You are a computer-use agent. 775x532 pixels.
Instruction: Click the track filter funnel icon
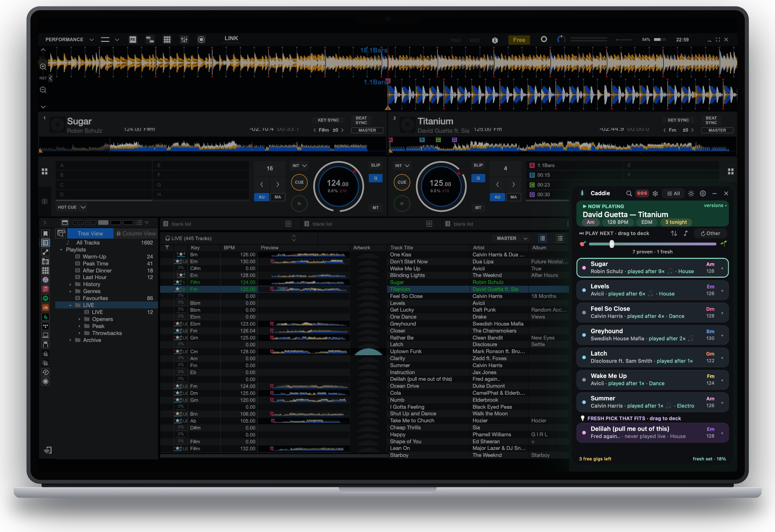pyautogui.click(x=167, y=247)
